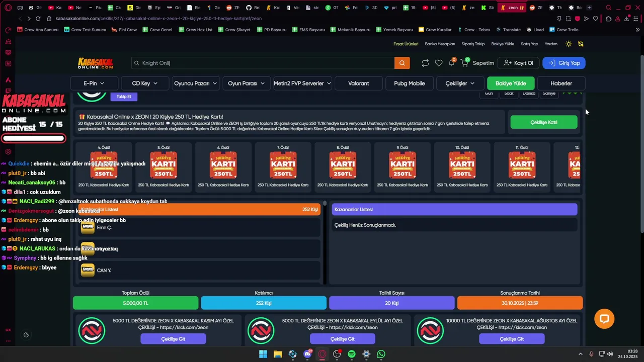Open the favorites heart icon
Image resolution: width=644 pixels, height=362 pixels.
[x=439, y=63]
